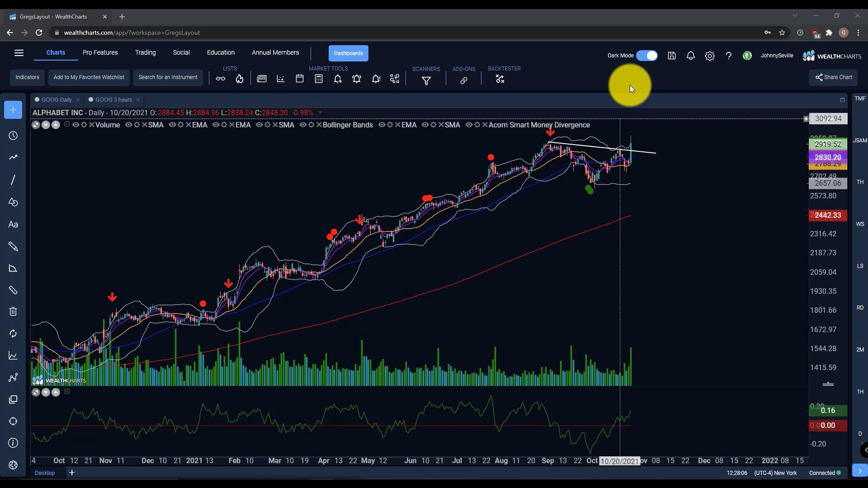Screen dimensions: 868x488
Task: Select the clock tool in left sidebar
Action: point(13,136)
